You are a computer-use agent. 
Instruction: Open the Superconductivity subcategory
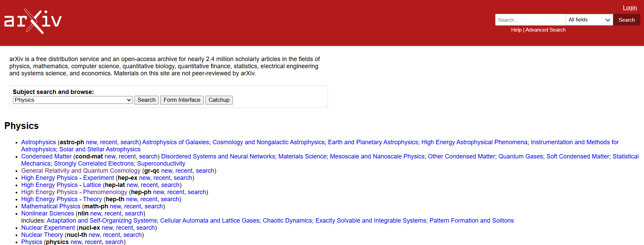point(161,163)
